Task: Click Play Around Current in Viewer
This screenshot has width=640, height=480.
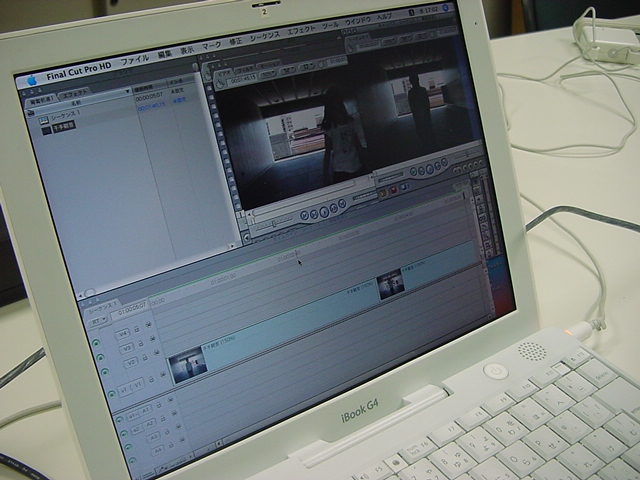Action: click(333, 208)
